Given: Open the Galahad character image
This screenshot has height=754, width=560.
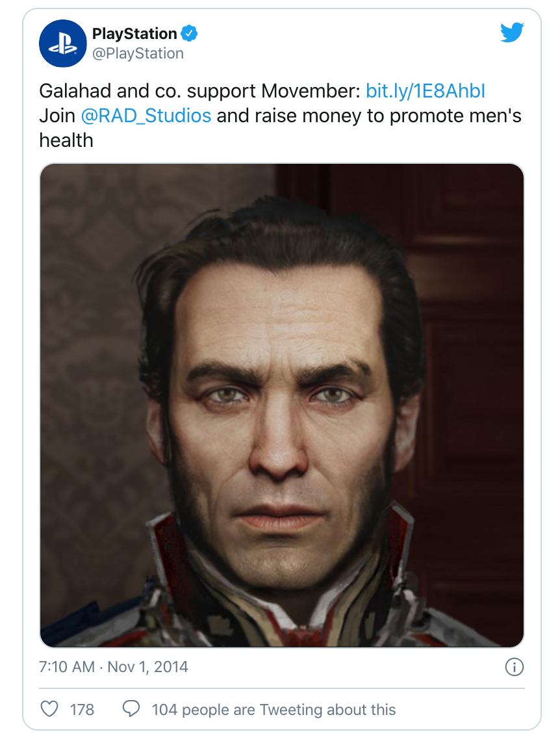Looking at the screenshot, I should coord(281,405).
